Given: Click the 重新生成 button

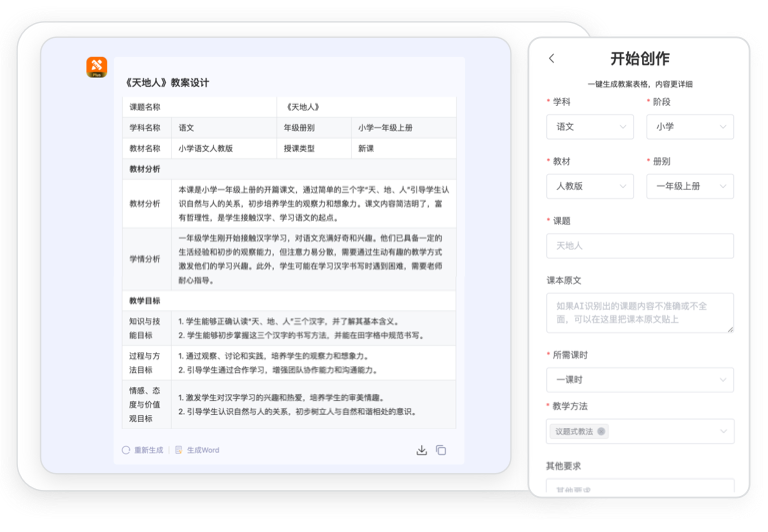Looking at the screenshot, I should pos(148,450).
